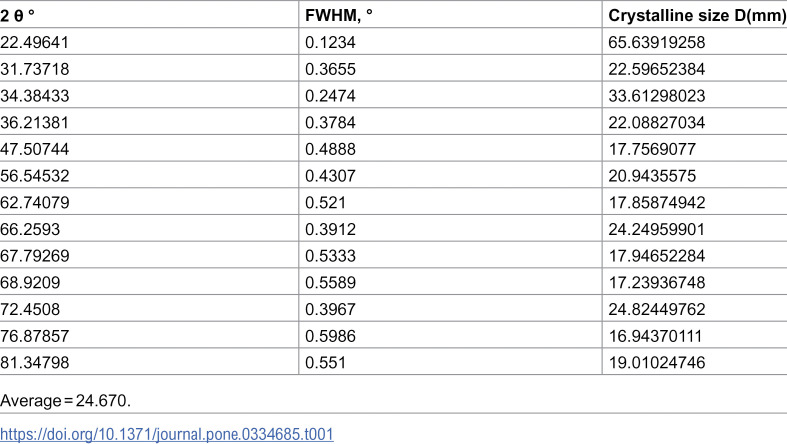
Task: Select the FWHM value 0.1234
Action: [x=330, y=42]
